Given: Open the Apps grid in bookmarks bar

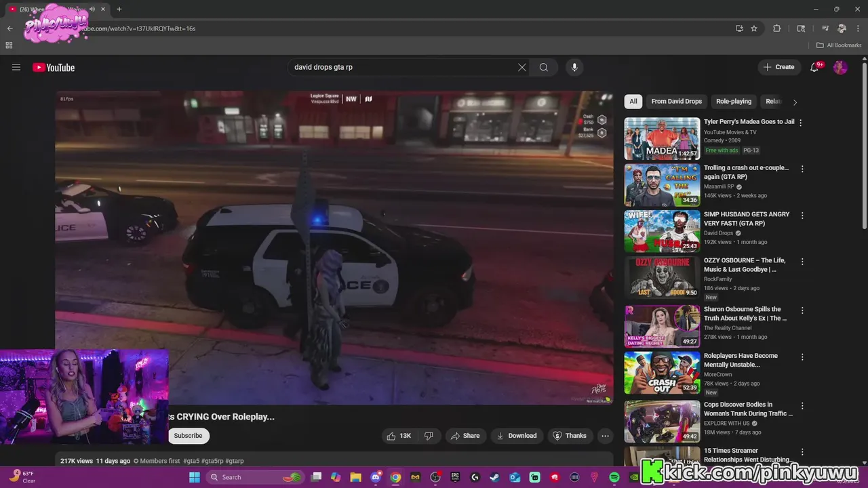Looking at the screenshot, I should coord(9,45).
